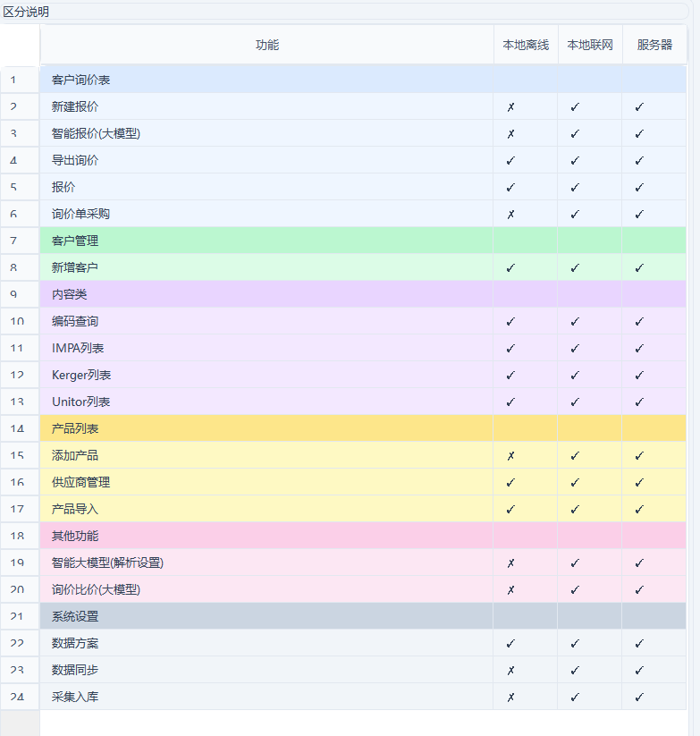700x736 pixels.
Task: Click the cross for 询价单采购 本地离线
Action: (511, 214)
